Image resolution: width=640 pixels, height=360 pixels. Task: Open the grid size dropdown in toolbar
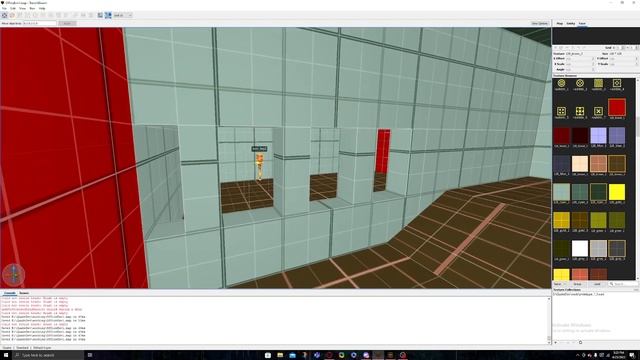[x=123, y=15]
